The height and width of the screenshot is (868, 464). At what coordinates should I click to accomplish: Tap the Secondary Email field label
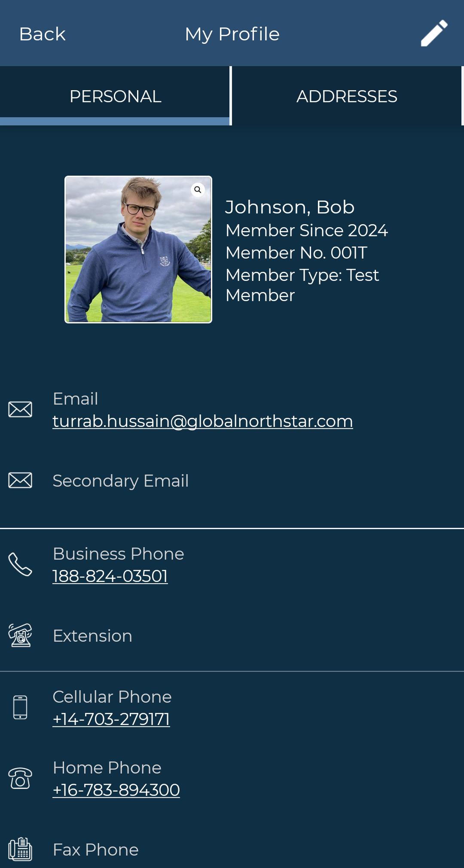[x=121, y=481]
